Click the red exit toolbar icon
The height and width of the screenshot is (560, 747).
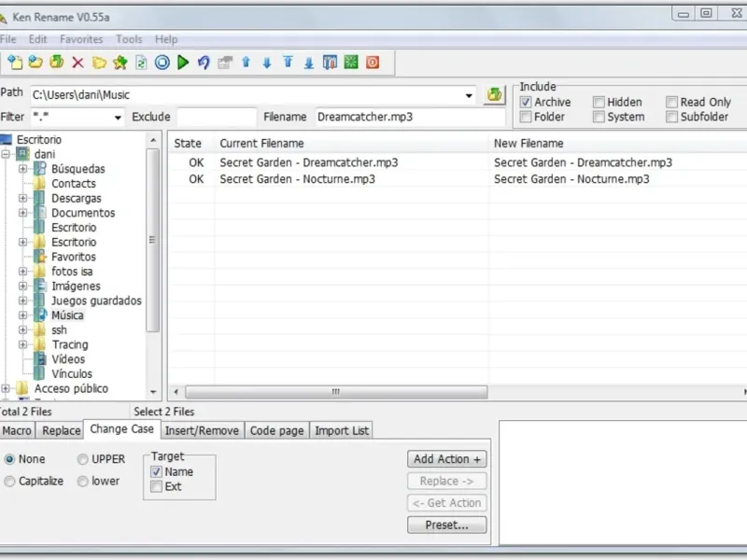(372, 63)
